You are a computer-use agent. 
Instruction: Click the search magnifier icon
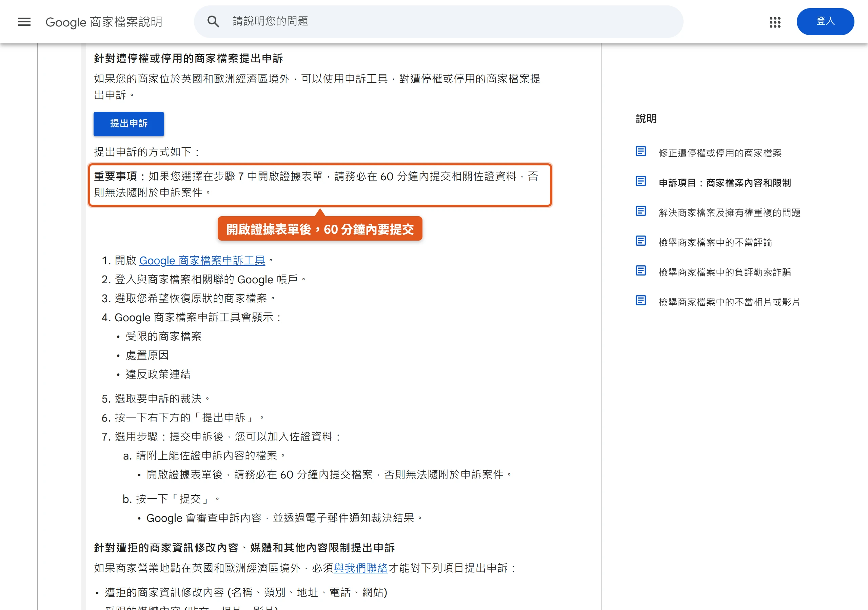[213, 22]
